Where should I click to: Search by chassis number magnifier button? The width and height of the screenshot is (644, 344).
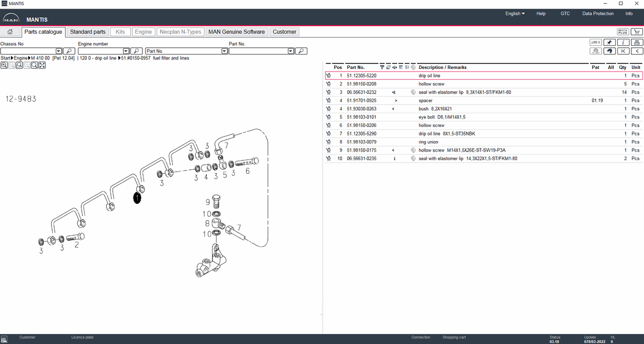69,51
